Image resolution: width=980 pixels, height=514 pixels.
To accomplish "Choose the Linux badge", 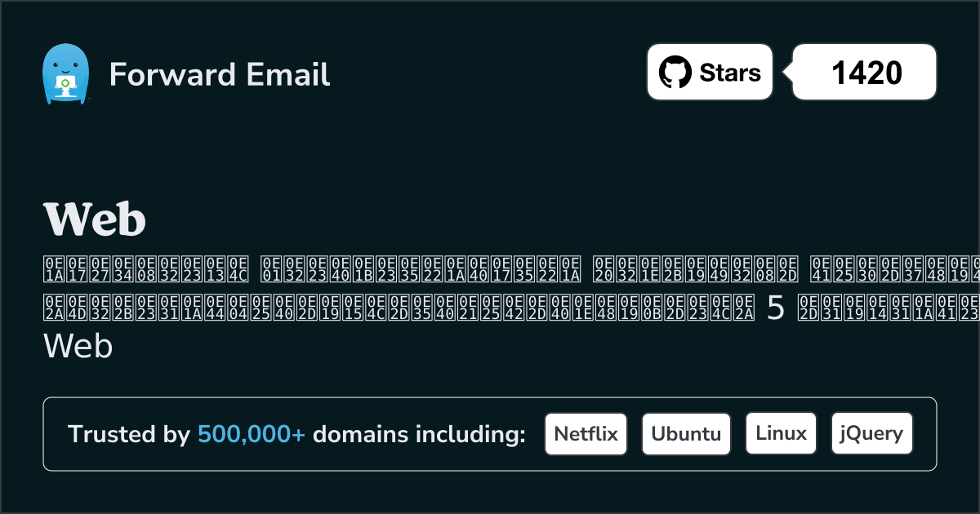I will click(781, 433).
